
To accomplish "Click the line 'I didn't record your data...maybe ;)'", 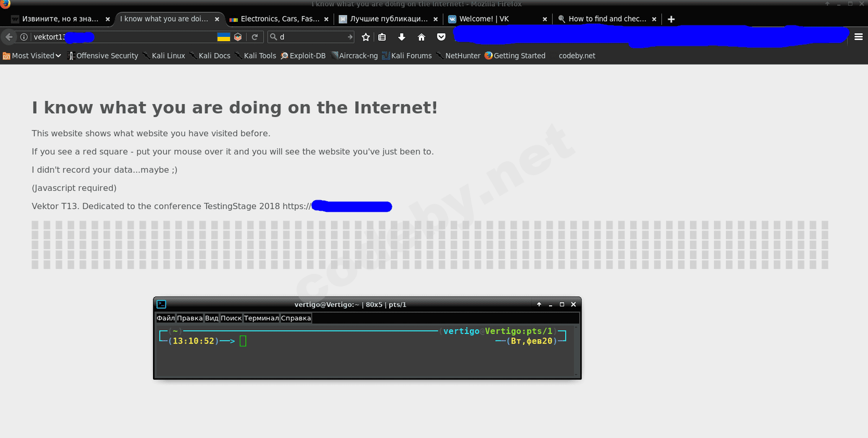I will tap(105, 170).
